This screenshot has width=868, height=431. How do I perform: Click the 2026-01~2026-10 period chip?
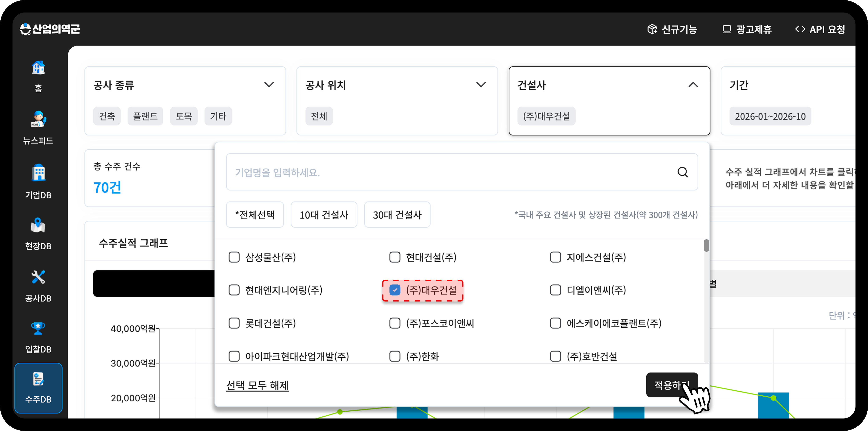click(x=770, y=116)
